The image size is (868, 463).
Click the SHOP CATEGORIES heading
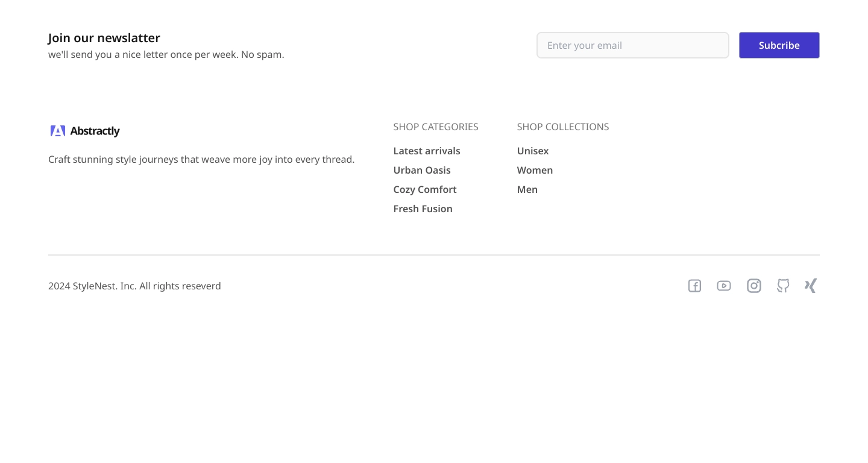pos(436,127)
